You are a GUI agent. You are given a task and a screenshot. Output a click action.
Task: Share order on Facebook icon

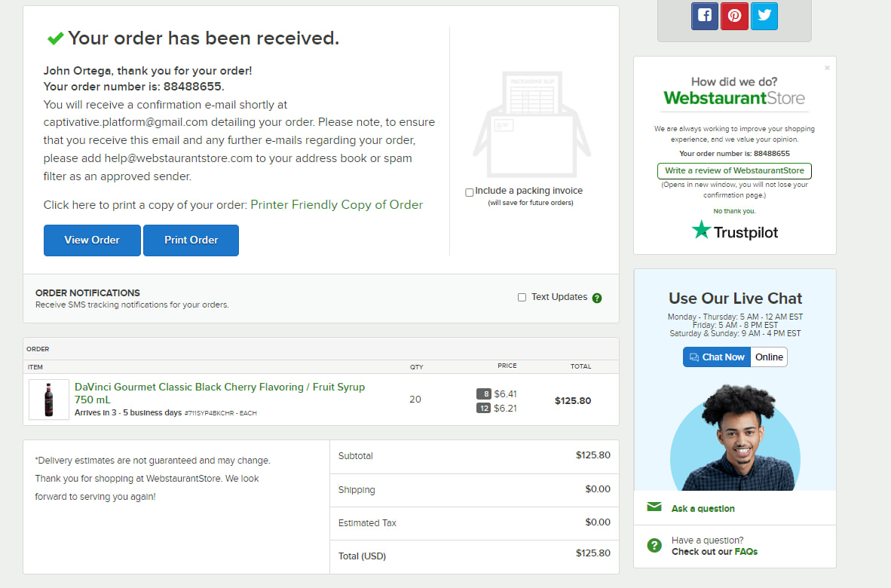705,16
